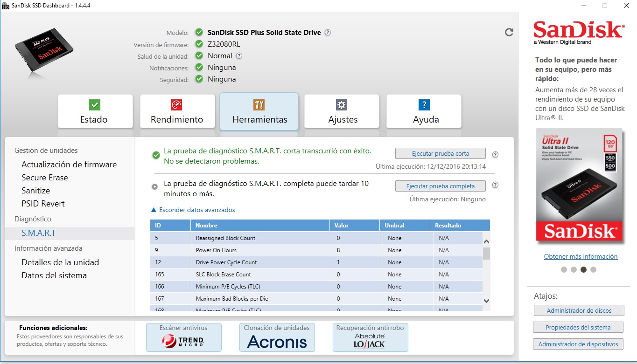This screenshot has width=637, height=364.
Task: Open Detalles de la unidad
Action: [x=60, y=262]
